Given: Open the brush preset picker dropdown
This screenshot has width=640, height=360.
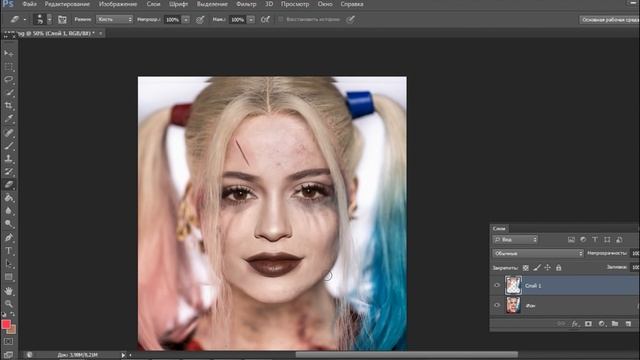Looking at the screenshot, I should click(x=49, y=19).
